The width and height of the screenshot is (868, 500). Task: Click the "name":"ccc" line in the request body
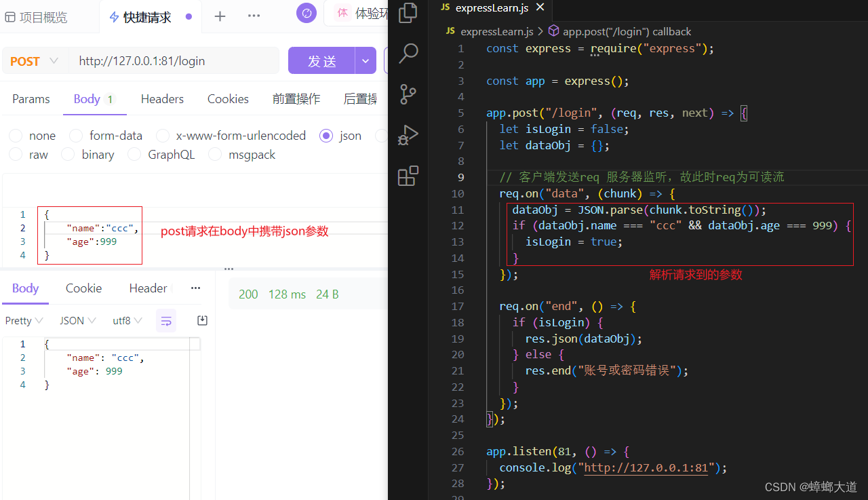tap(102, 228)
